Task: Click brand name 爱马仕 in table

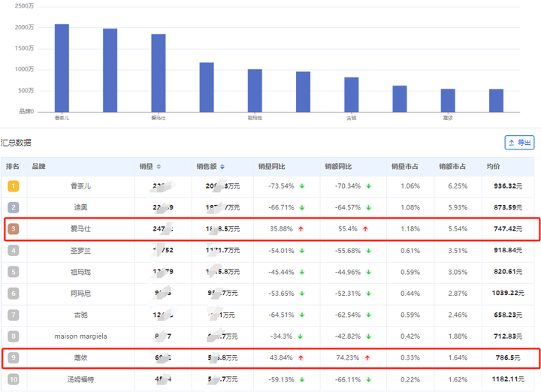Action: tap(80, 229)
